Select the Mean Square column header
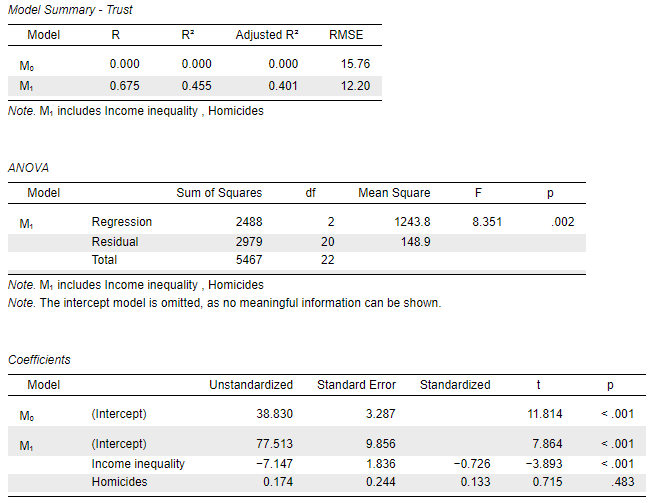The width and height of the screenshot is (654, 503). 394,193
